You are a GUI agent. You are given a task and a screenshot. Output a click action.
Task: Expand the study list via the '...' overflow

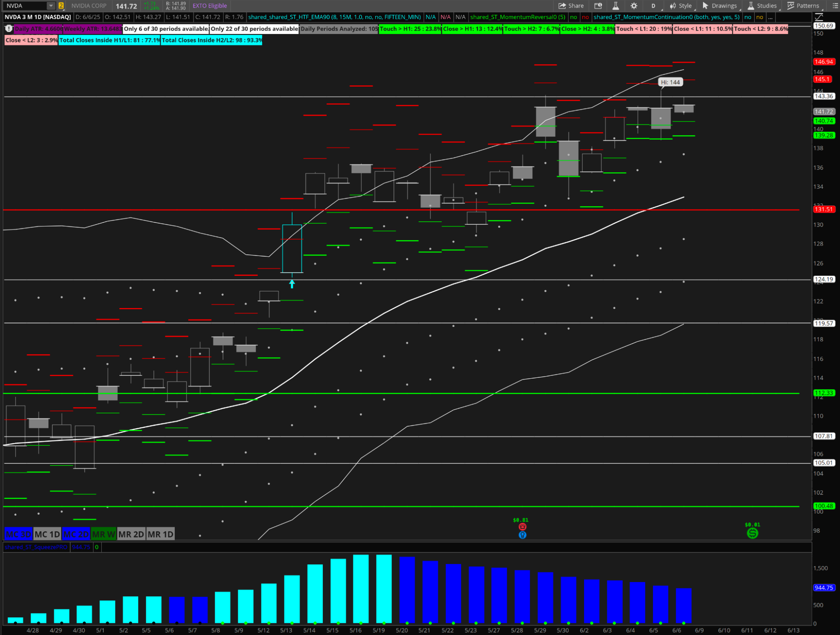click(x=770, y=17)
